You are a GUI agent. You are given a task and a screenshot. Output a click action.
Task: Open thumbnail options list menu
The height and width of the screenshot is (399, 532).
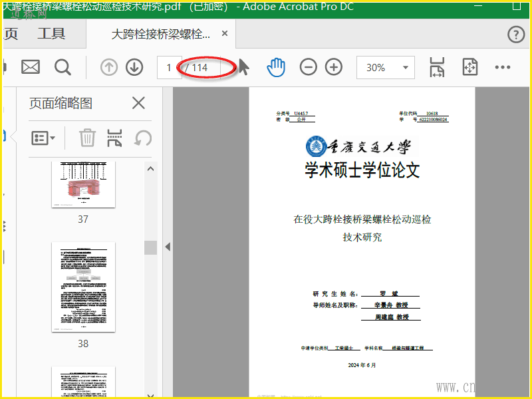tap(43, 138)
